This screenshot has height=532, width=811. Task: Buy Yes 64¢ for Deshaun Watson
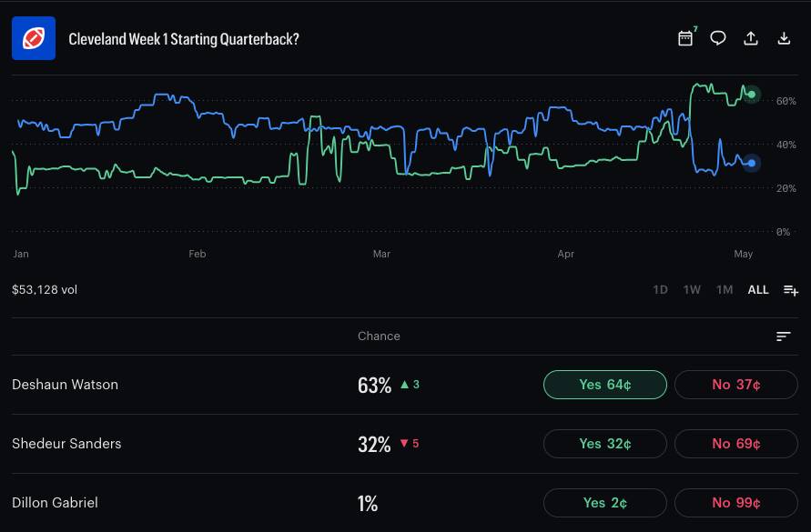605,385
